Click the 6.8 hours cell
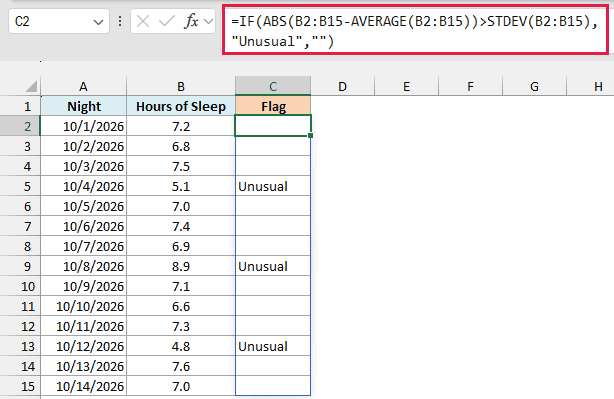Viewport: 614px width, 399px height. 181,146
